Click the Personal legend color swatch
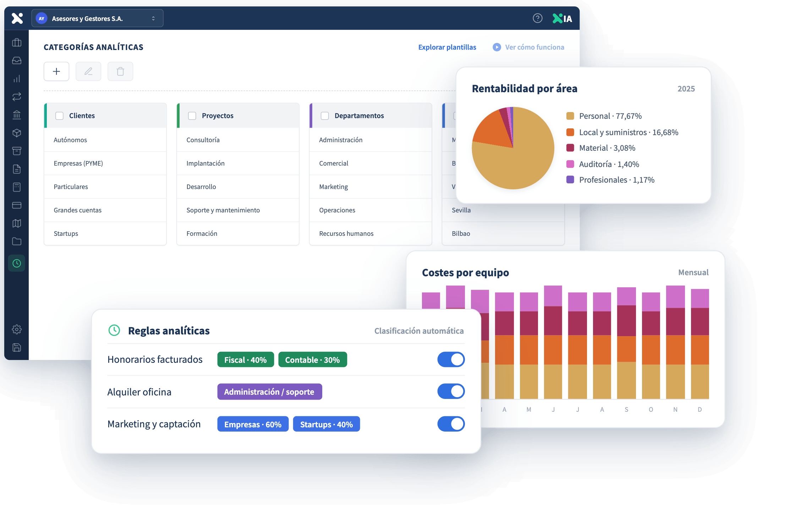The image size is (812, 505). (570, 116)
